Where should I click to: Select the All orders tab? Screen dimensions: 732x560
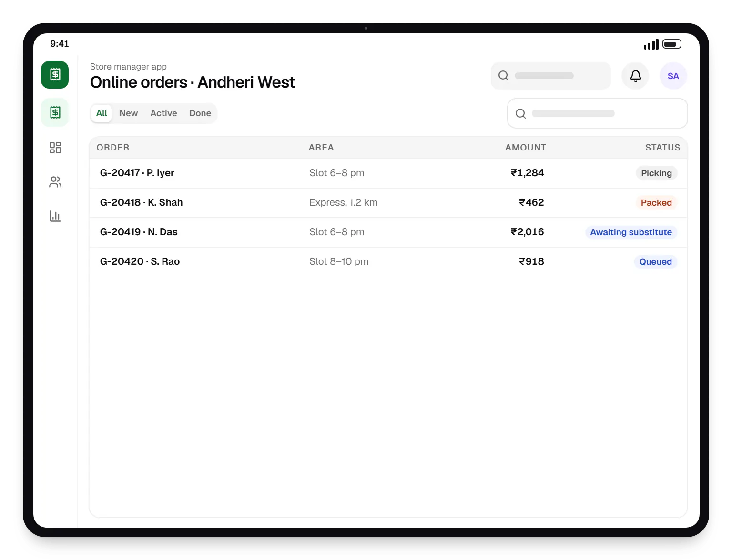[x=102, y=113]
